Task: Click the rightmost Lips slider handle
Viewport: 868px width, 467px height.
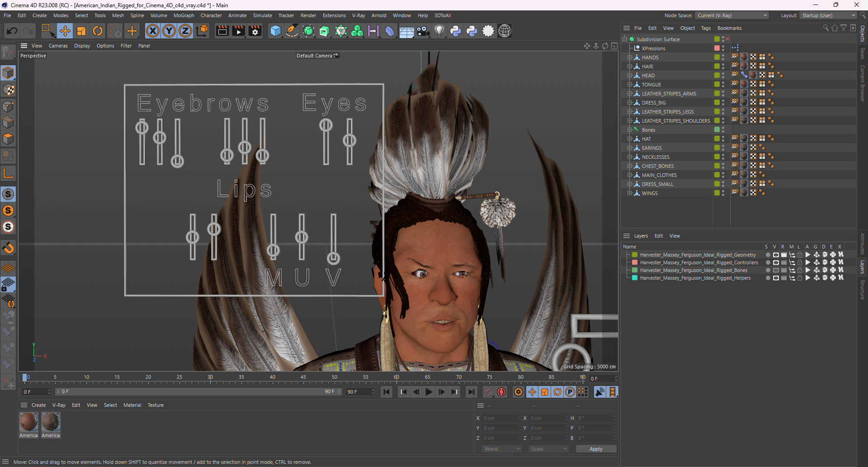Action: (x=333, y=258)
